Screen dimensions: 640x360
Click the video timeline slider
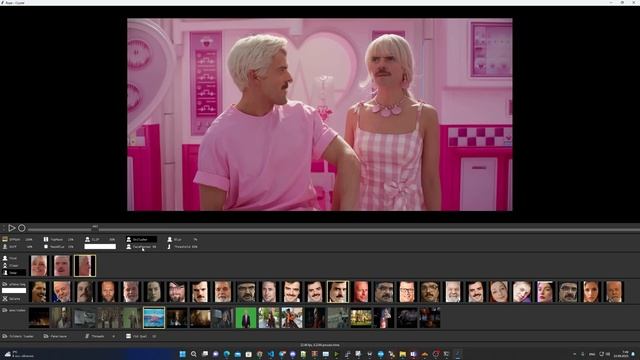(333, 229)
